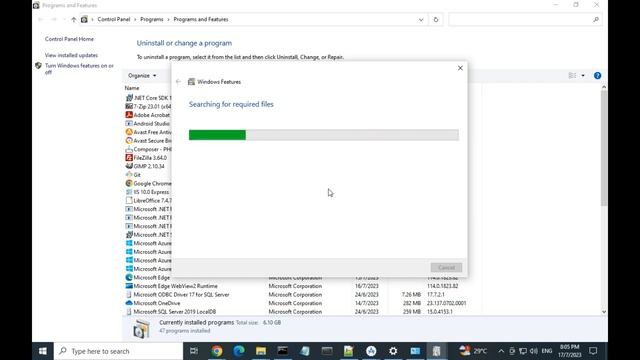
Task: Click version 23.137.0702.0001 cell
Action: pyautogui.click(x=447, y=303)
